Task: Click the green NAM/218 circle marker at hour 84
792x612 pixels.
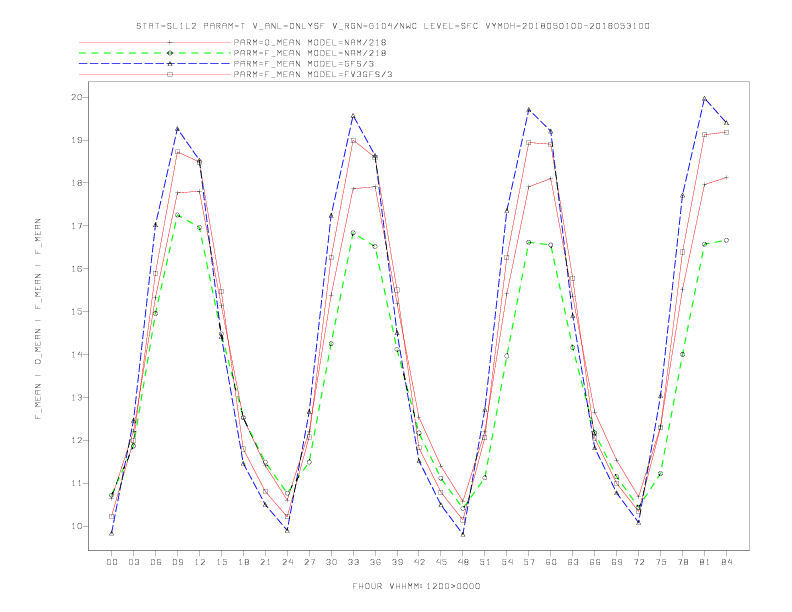Action: coord(726,240)
